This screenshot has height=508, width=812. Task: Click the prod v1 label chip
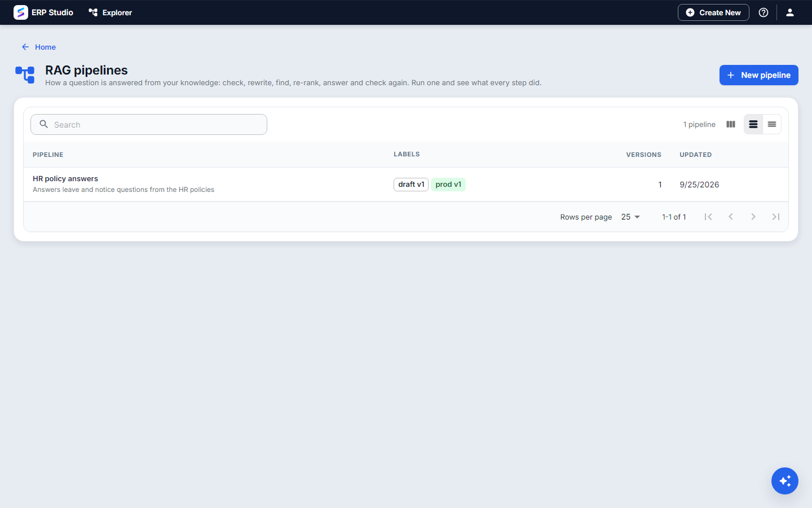[448, 185]
